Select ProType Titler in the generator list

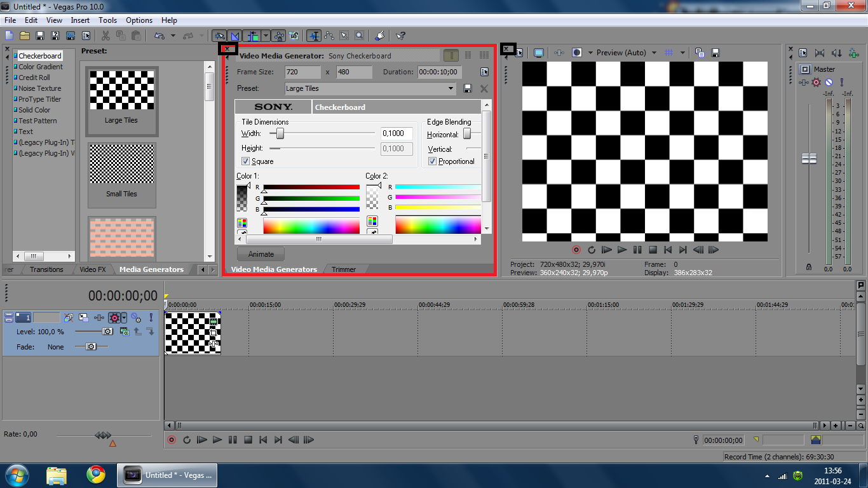pos(39,99)
